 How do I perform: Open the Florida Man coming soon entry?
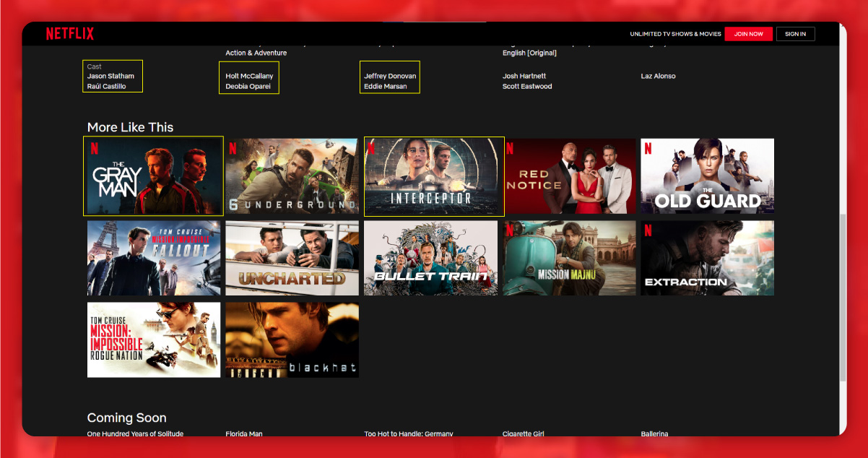tap(244, 433)
